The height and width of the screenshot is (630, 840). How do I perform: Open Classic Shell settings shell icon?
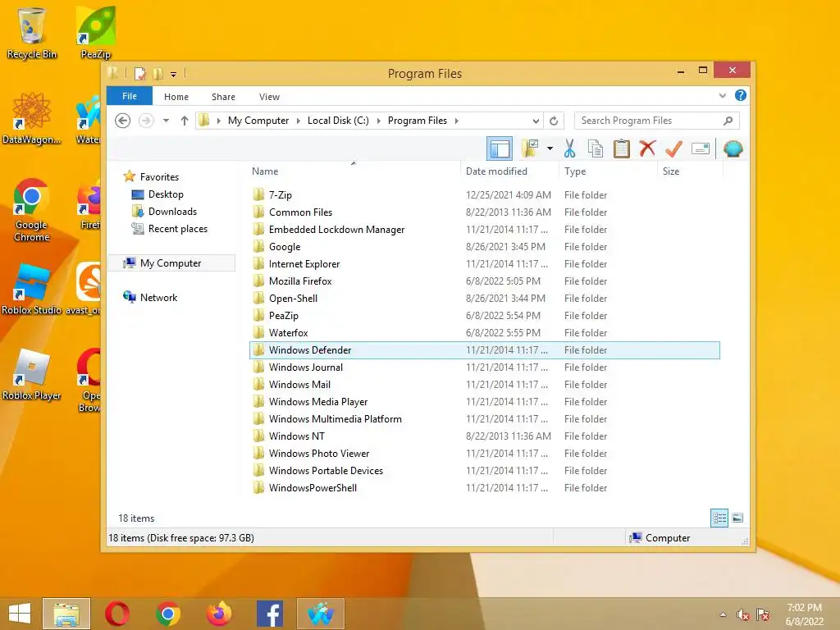click(733, 148)
